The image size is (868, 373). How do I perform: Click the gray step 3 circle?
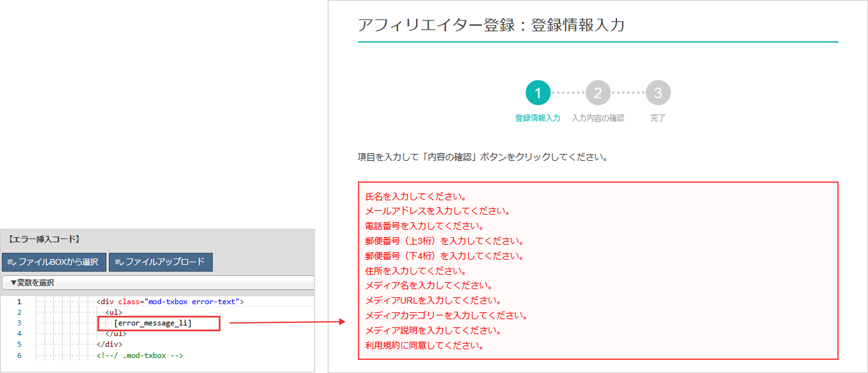click(658, 92)
